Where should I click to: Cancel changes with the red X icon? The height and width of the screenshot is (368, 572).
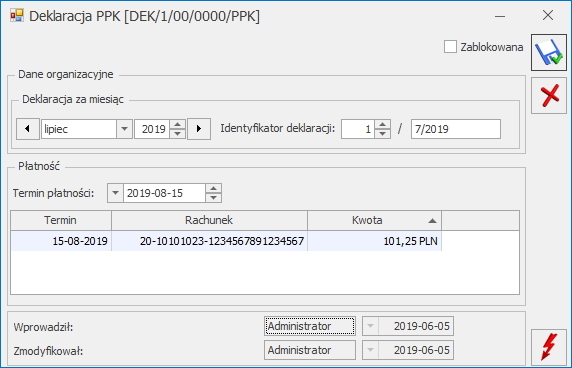(549, 96)
